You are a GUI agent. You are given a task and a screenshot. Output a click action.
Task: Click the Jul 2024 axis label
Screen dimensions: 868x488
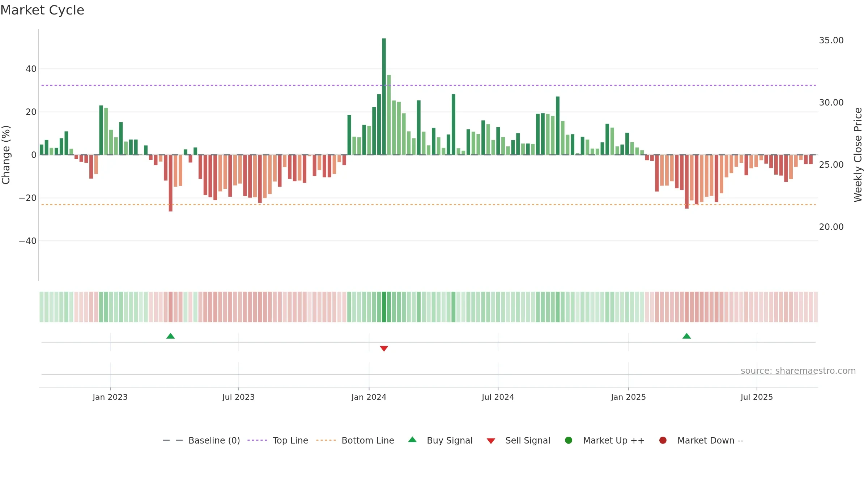(x=498, y=397)
